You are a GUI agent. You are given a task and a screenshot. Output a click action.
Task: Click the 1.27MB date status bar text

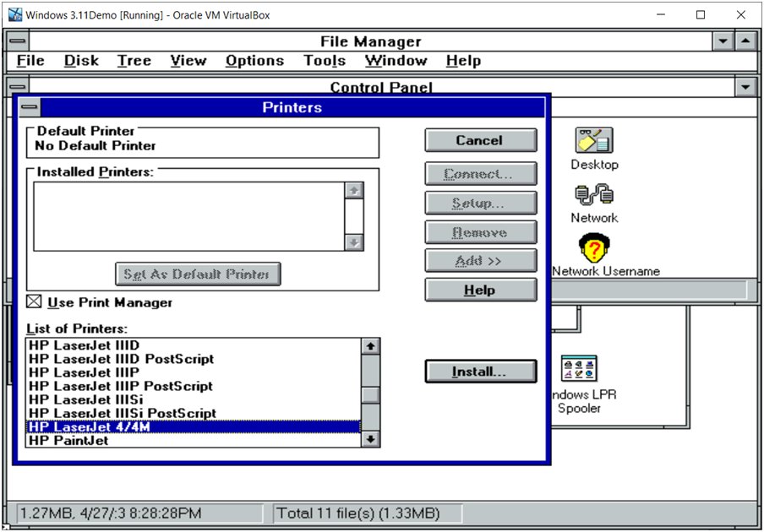coord(111,513)
